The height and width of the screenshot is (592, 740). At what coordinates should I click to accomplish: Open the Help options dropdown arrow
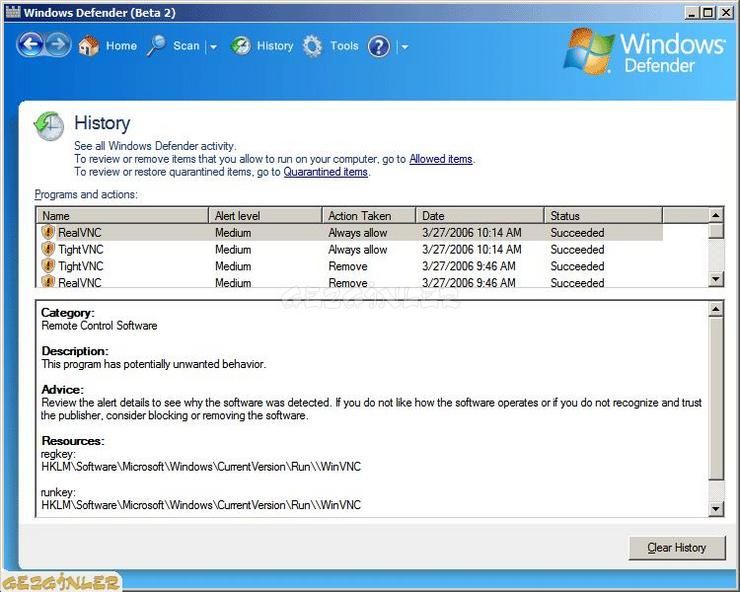point(404,47)
